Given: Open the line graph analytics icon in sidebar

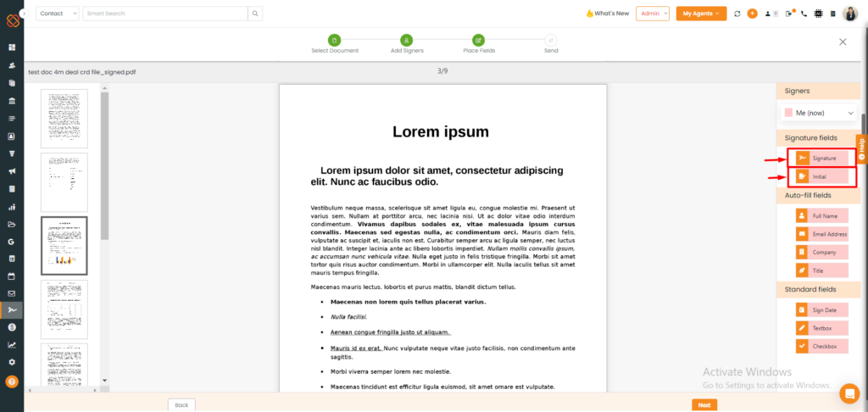Looking at the screenshot, I should tap(12, 344).
